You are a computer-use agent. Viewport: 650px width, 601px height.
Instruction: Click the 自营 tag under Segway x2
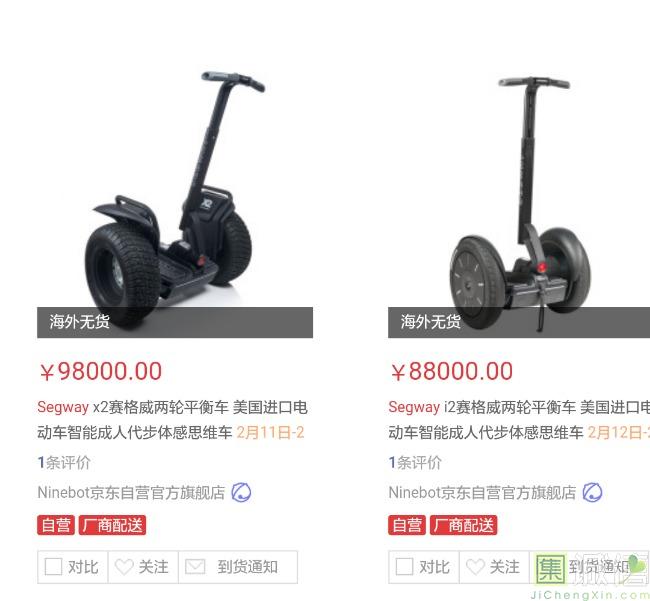pyautogui.click(x=56, y=525)
